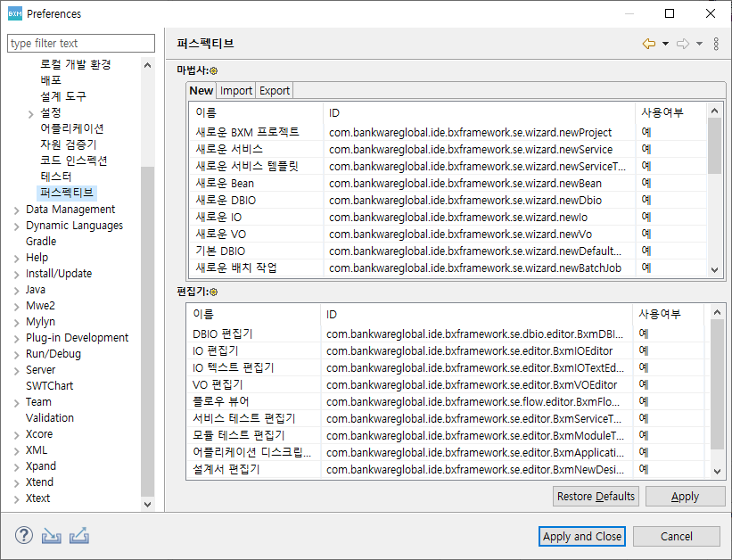Click the small icon beside 편집기 label

click(214, 292)
